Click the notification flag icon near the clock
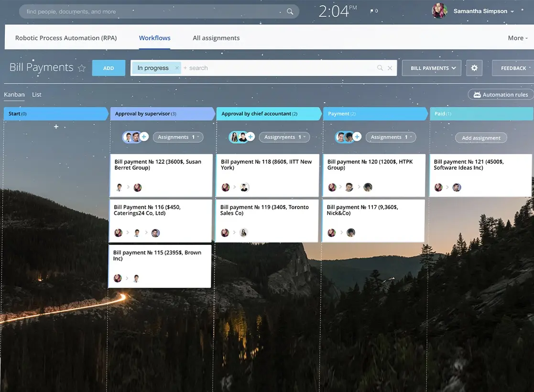This screenshot has height=392, width=534. point(373,11)
